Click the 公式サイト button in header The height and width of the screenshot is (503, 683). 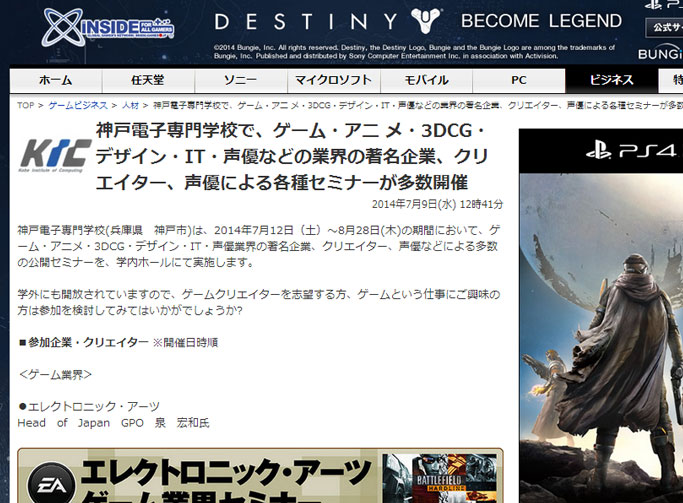(664, 27)
